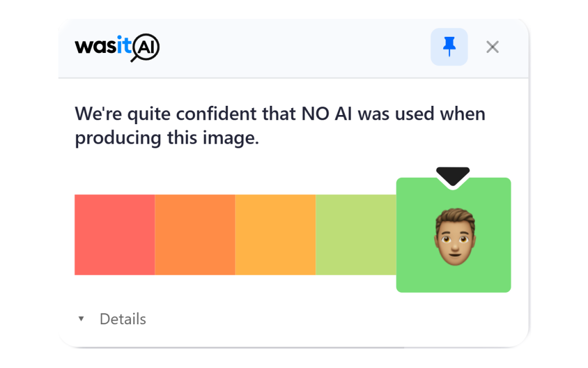
Task: Click the 'We're quite confident' sentence start
Action: point(165,114)
